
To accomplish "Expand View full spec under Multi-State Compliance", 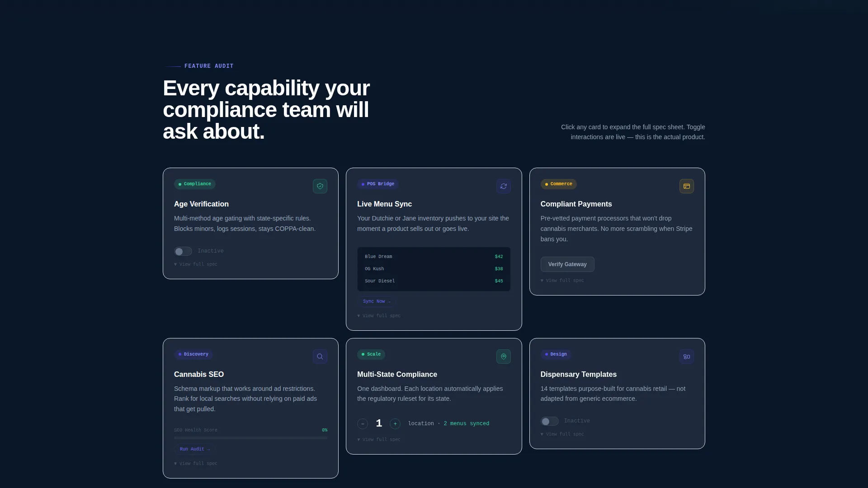I will [379, 440].
